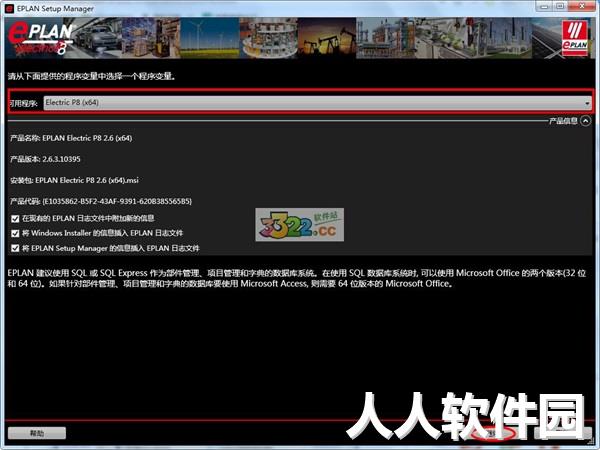Image resolution: width=600 pixels, height=450 pixels.
Task: Click the red EPLAN logo icon top right
Action: click(575, 38)
